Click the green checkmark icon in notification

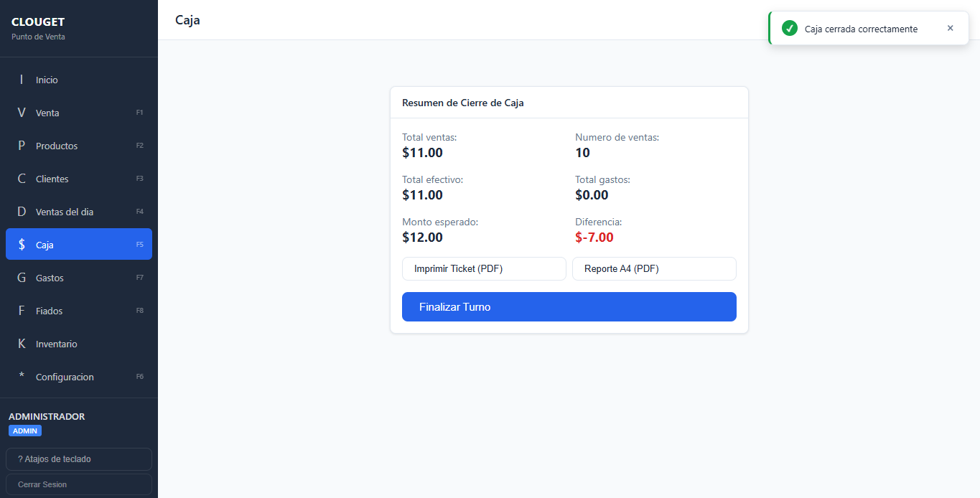(x=790, y=29)
